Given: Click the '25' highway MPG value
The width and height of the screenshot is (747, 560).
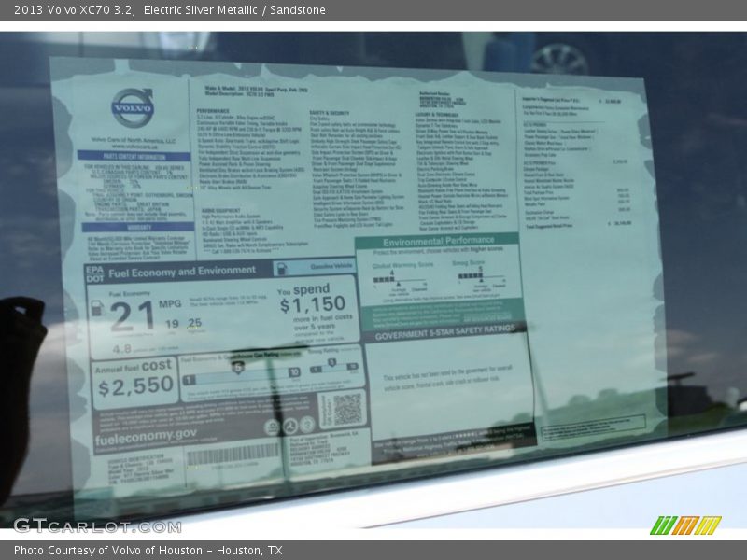Looking at the screenshot, I should click(194, 323).
